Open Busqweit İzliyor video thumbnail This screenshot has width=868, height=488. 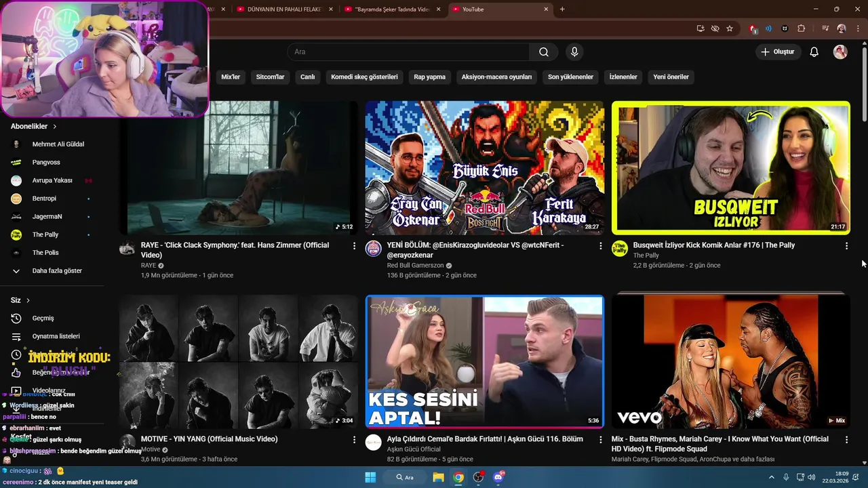click(x=730, y=167)
